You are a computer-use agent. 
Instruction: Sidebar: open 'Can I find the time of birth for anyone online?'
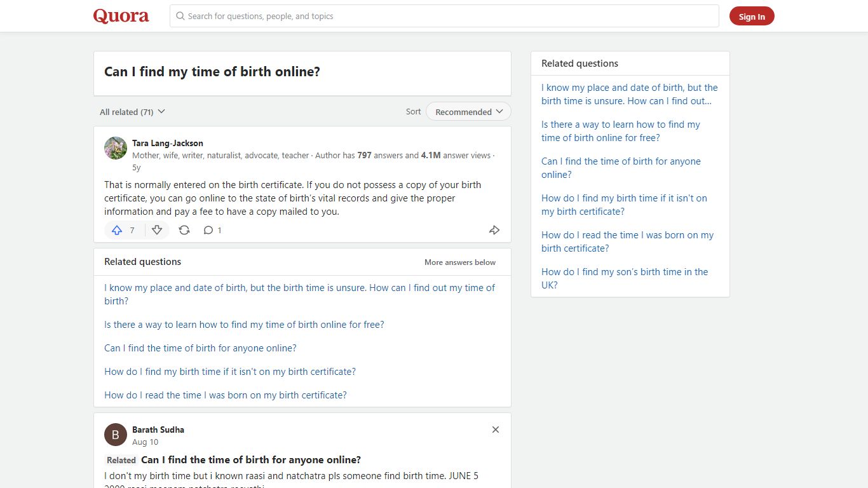click(x=621, y=168)
